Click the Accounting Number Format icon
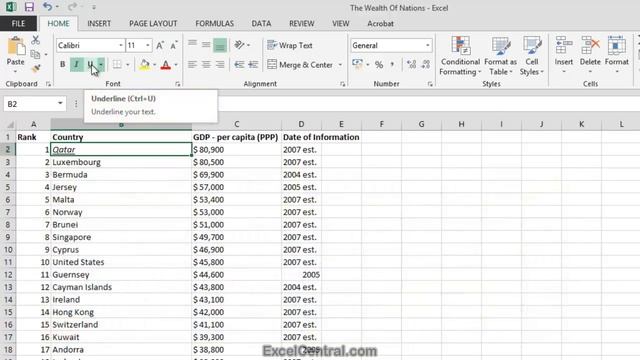Screen dimensions: 640x360 pyautogui.click(x=357, y=64)
